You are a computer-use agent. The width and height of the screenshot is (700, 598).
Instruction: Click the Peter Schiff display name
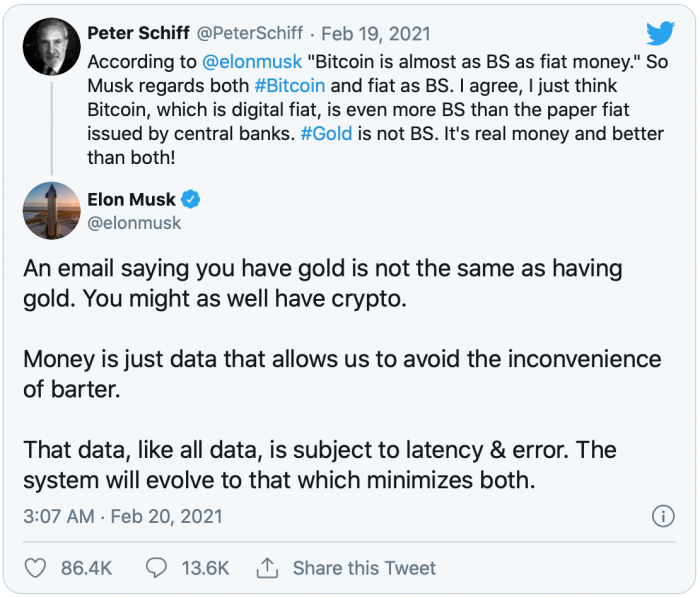[138, 33]
